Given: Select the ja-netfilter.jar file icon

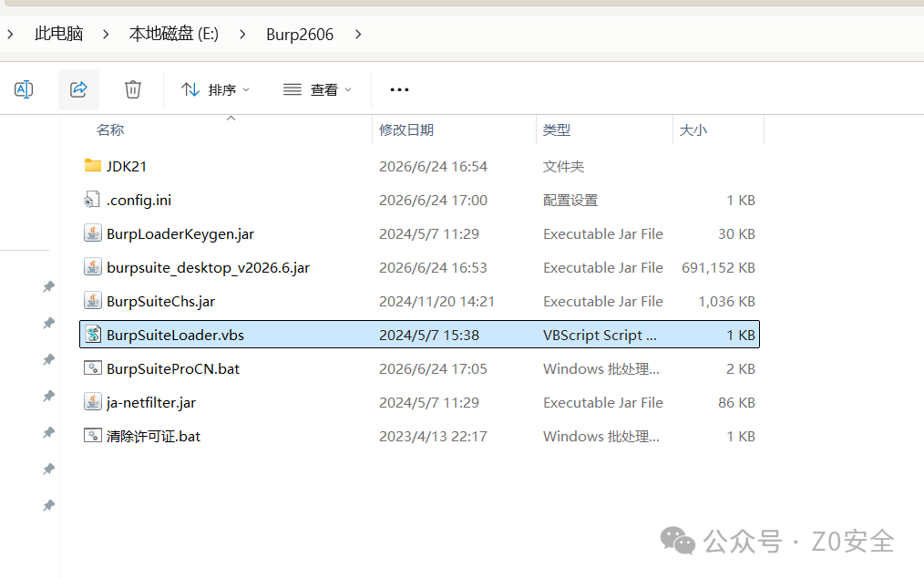Looking at the screenshot, I should [93, 402].
